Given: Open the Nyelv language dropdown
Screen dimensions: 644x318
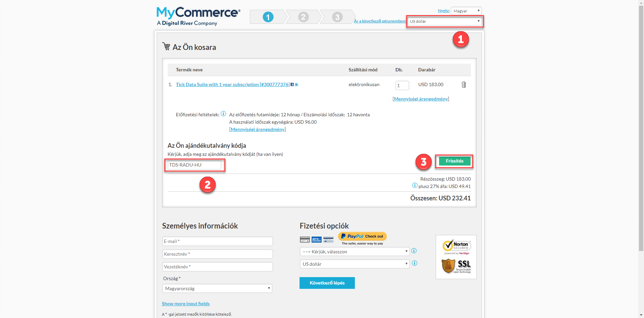Looking at the screenshot, I should [x=466, y=11].
